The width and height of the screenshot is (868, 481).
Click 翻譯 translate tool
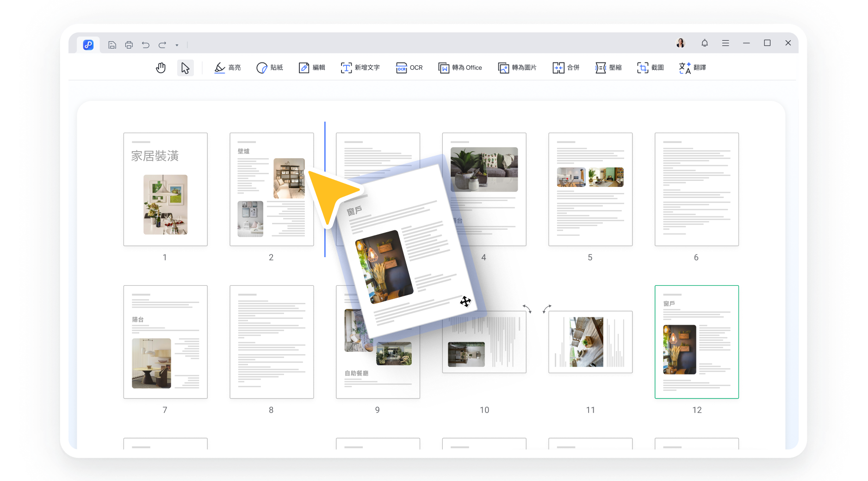pyautogui.click(x=693, y=68)
